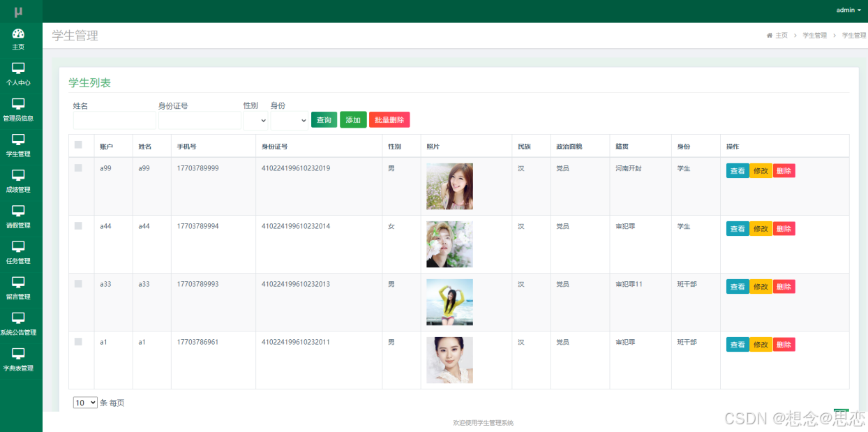Click 查看 for student a33
868x432 pixels.
point(738,287)
